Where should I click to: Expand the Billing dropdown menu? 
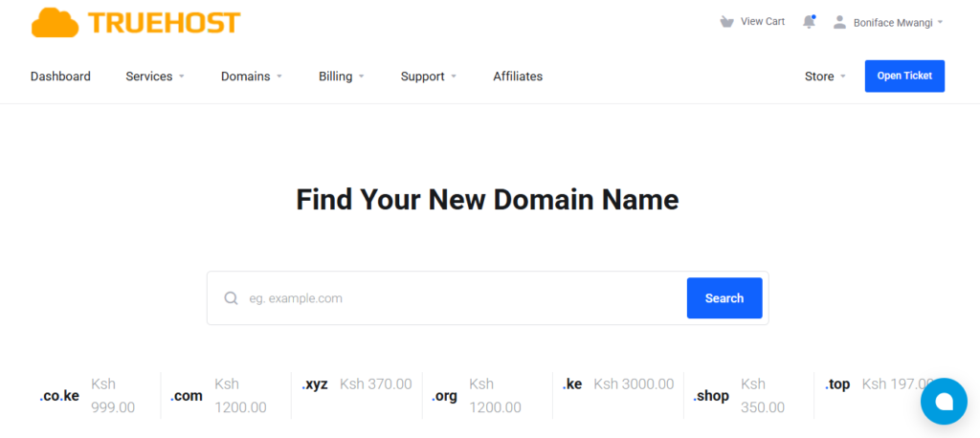tap(341, 77)
